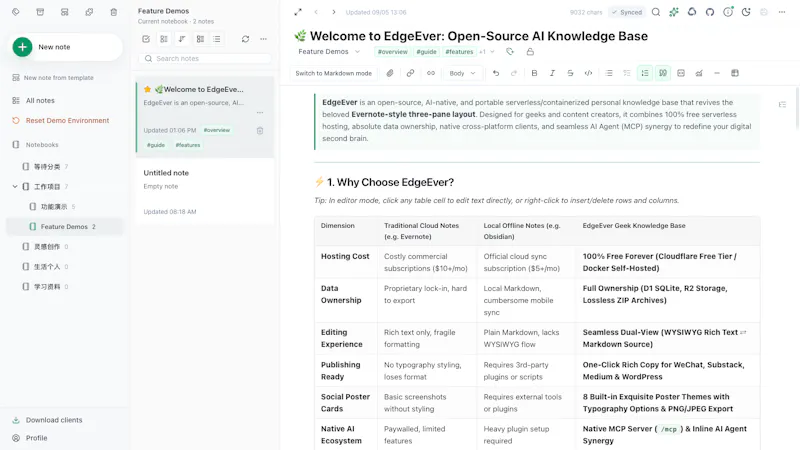800x450 pixels.
Task: Open the 灵感创作 notebook
Action: tap(47, 246)
